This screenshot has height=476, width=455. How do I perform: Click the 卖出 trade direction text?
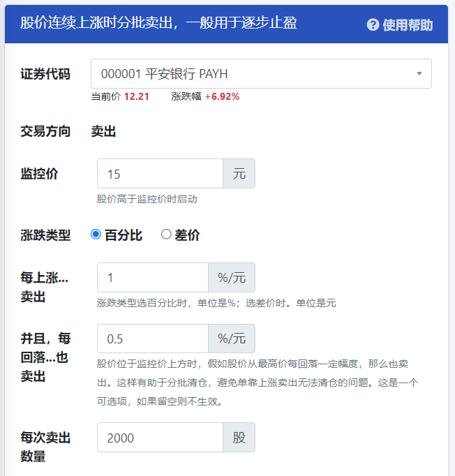(103, 131)
